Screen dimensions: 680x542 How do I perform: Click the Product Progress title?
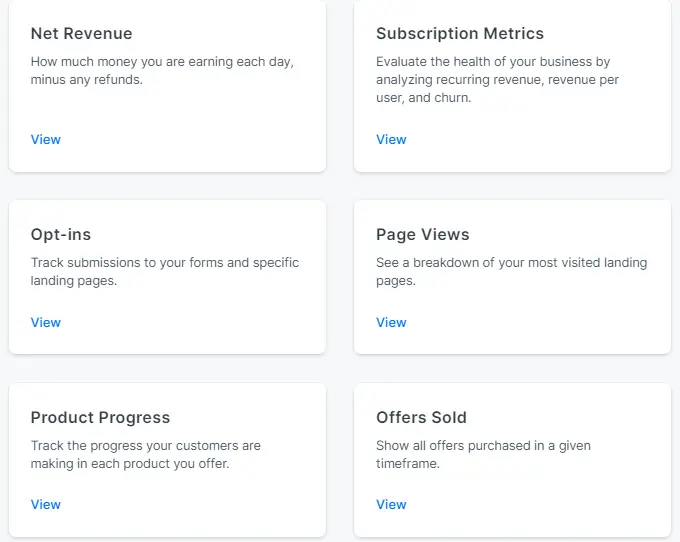pos(100,418)
